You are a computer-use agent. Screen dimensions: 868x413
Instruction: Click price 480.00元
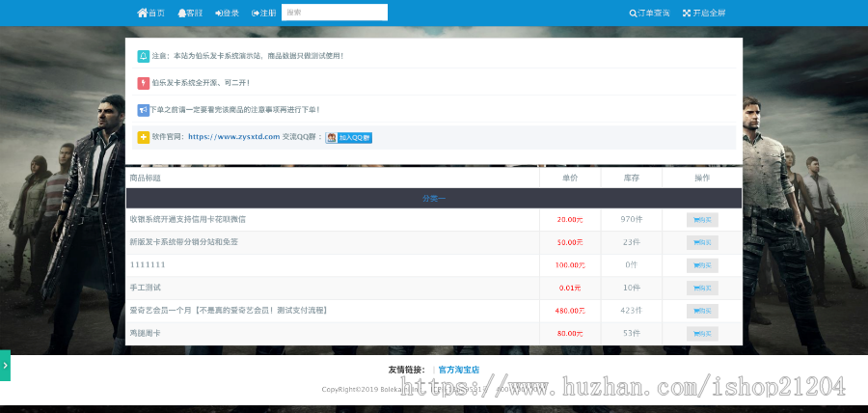pyautogui.click(x=570, y=311)
